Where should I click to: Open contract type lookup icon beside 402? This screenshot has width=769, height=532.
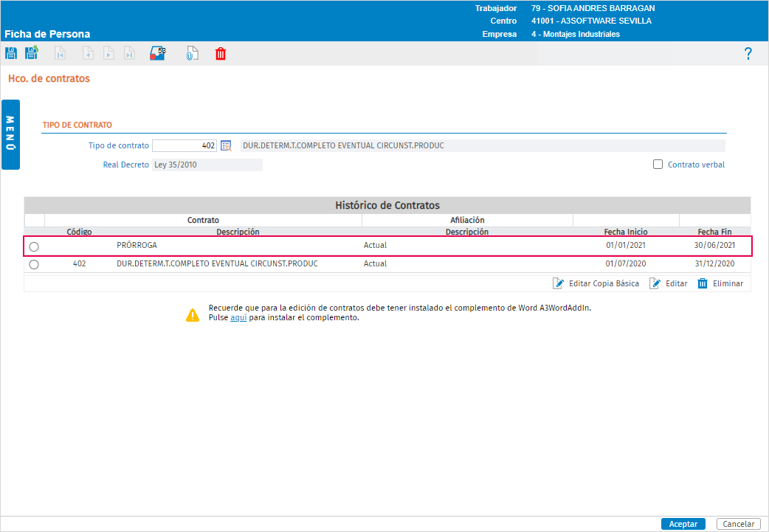point(226,145)
